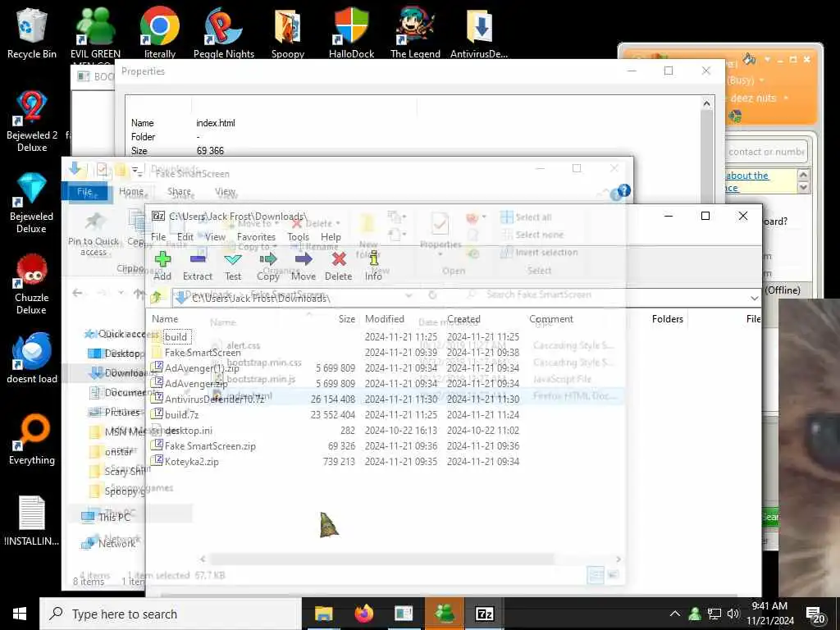The height and width of the screenshot is (630, 840).
Task: Sort 7-Zip list by Created column
Action: click(464, 319)
